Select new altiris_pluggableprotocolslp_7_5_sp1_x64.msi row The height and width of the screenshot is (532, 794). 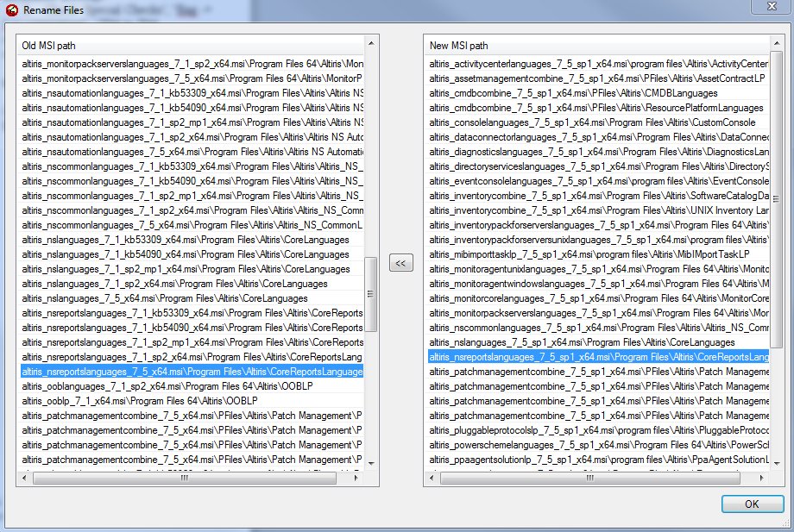(x=599, y=430)
